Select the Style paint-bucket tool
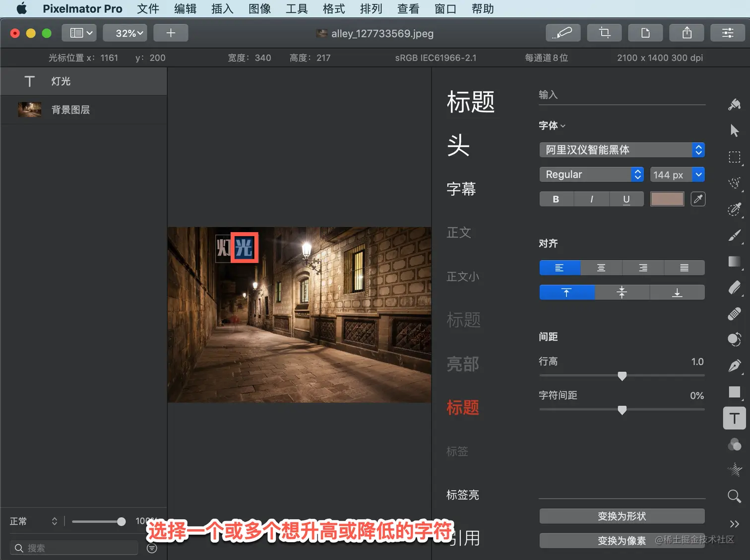This screenshot has height=560, width=750. (734, 105)
